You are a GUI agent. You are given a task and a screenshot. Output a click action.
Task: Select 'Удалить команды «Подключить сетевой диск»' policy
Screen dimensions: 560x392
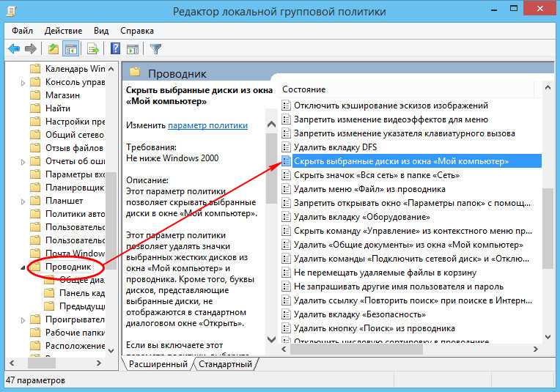pyautogui.click(x=411, y=259)
